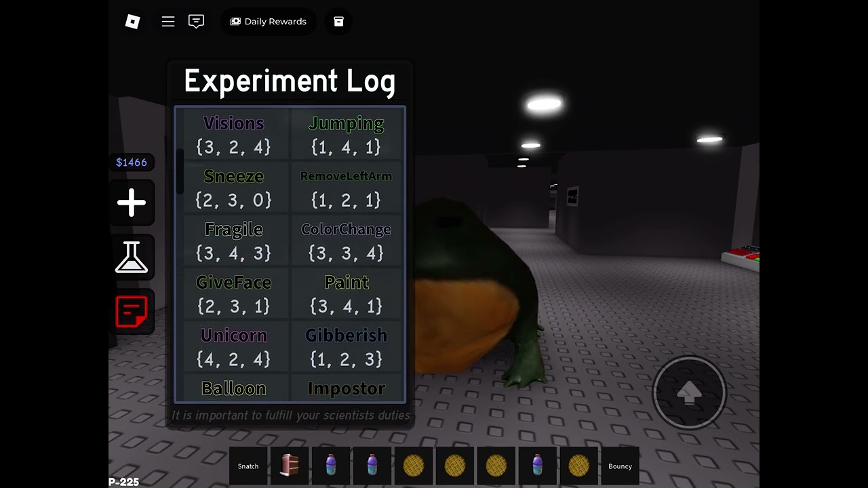Select the third consecutive waffle hotbar item
Image resolution: width=868 pixels, height=488 pixels.
tap(496, 466)
